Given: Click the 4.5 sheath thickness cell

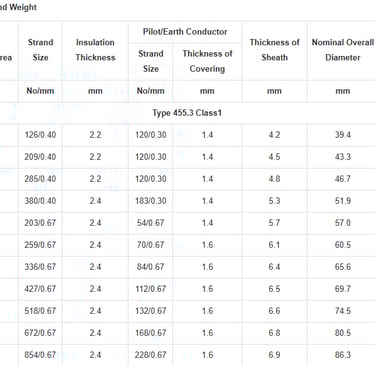Looking at the screenshot, I should pyautogui.click(x=274, y=157).
